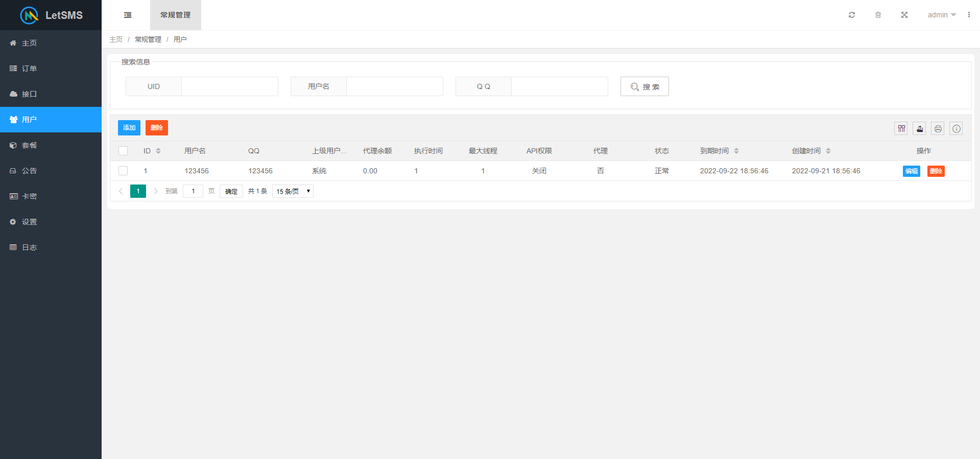The height and width of the screenshot is (459, 980).
Task: Click row 删除 for user 123456
Action: point(936,171)
